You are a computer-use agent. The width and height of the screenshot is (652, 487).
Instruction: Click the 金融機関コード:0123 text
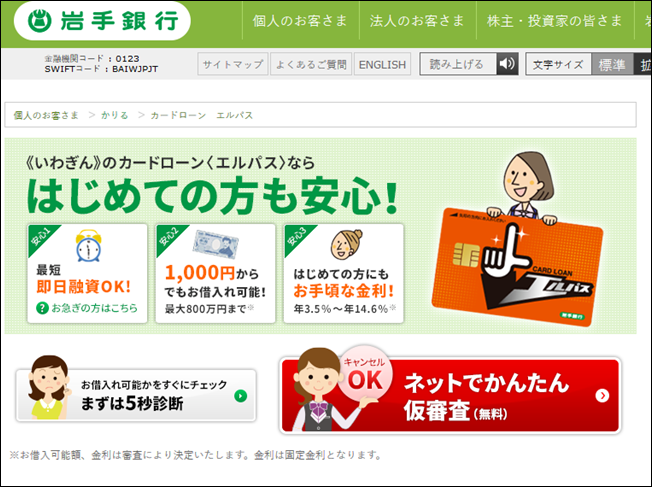[92, 59]
